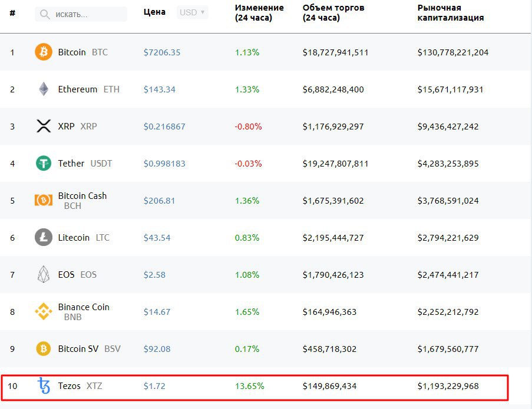Open the USD currency dropdown
This screenshot has width=532, height=409.
click(x=193, y=12)
